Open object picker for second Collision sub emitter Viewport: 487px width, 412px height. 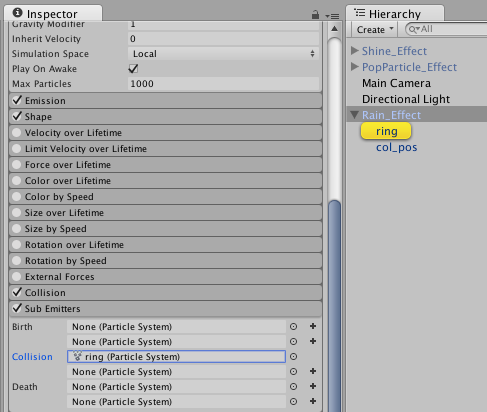coord(293,372)
